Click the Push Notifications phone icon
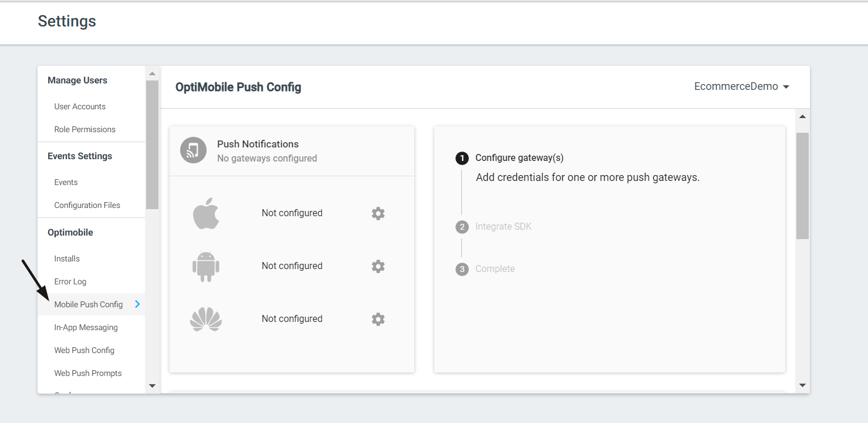The image size is (868, 423). point(193,150)
